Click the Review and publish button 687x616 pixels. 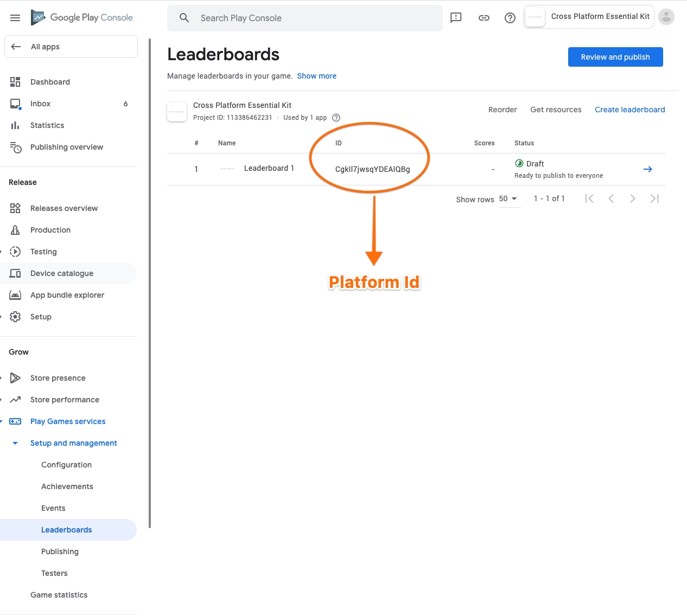coord(615,57)
